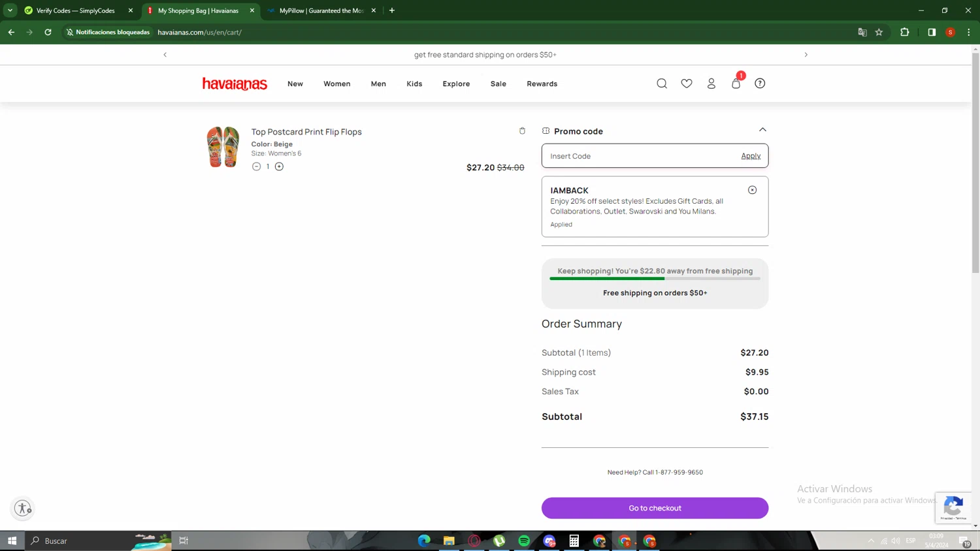Screen dimensions: 980x551
Task: Apply the promo code
Action: 751,156
